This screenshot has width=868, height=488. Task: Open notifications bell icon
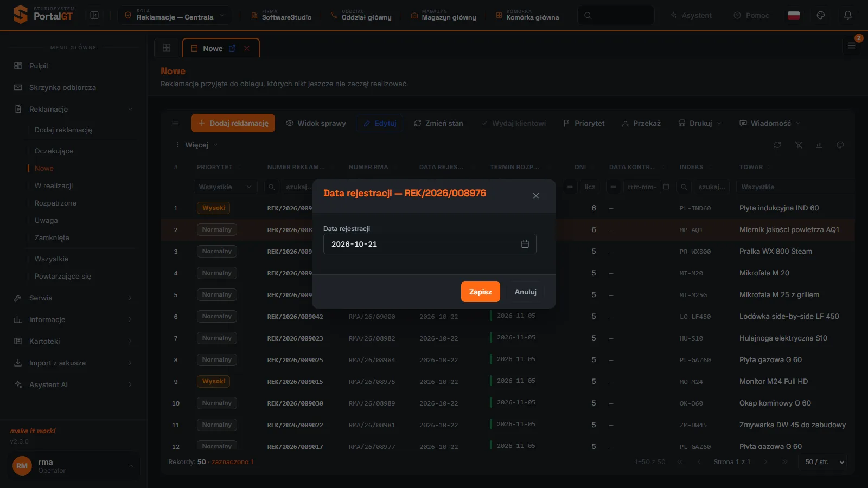click(x=847, y=15)
